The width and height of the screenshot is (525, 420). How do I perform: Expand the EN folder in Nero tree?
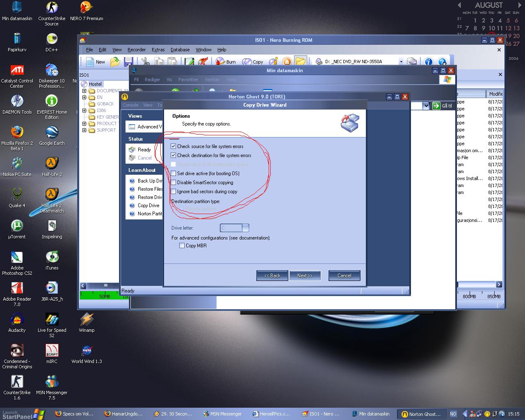[84, 98]
